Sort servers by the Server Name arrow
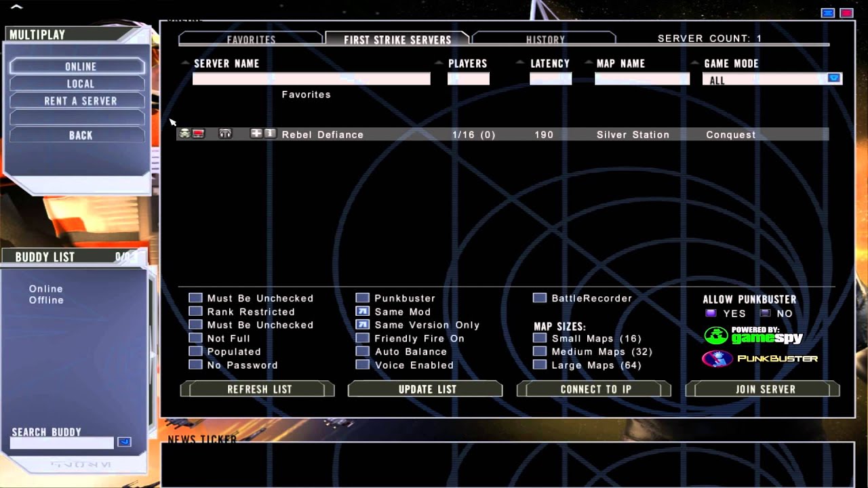Screen dimensions: 868x488 (186, 63)
